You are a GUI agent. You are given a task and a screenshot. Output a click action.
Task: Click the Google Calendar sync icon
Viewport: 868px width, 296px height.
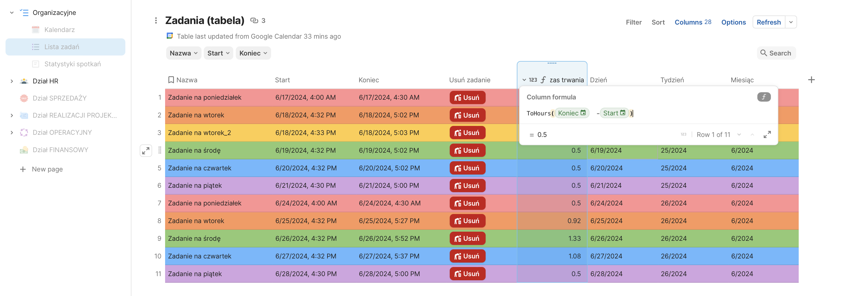[x=170, y=36]
